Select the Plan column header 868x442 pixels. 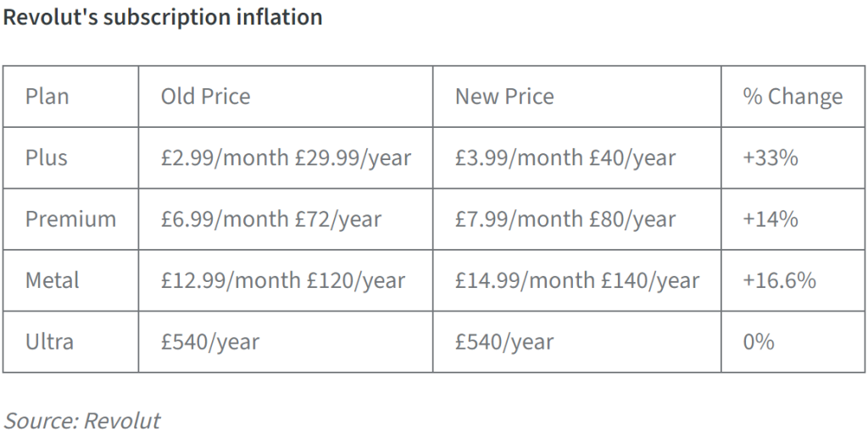click(71, 97)
